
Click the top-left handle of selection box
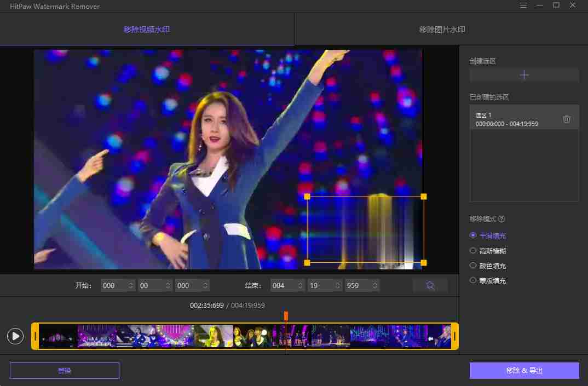pos(307,197)
